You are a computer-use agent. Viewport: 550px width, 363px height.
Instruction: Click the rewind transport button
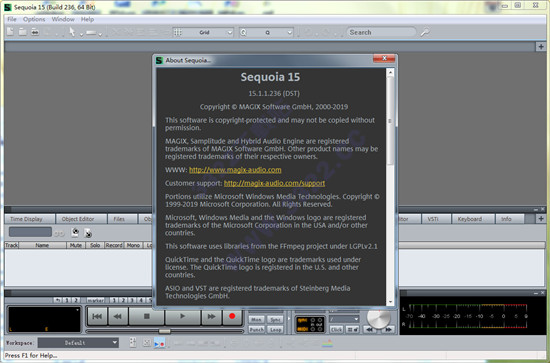118,316
